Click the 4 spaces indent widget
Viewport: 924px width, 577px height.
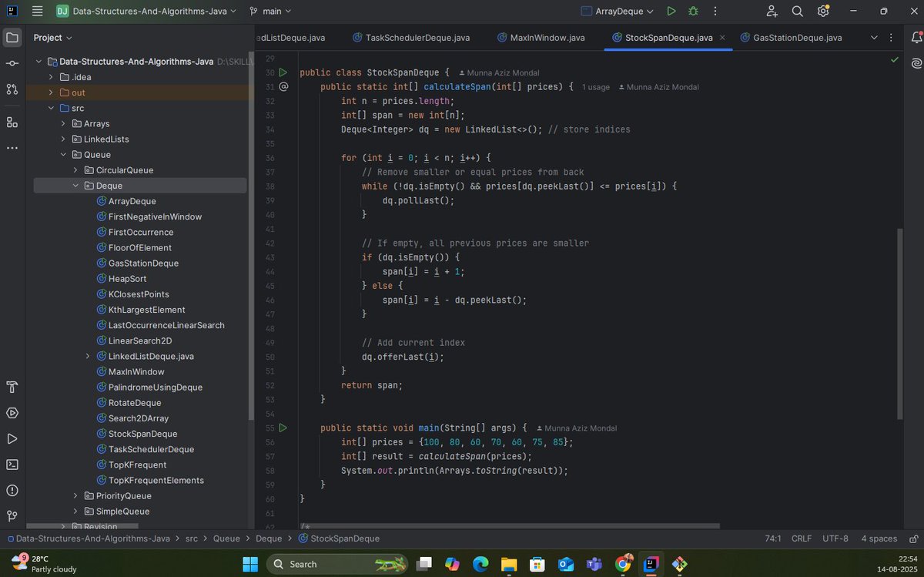tap(879, 538)
